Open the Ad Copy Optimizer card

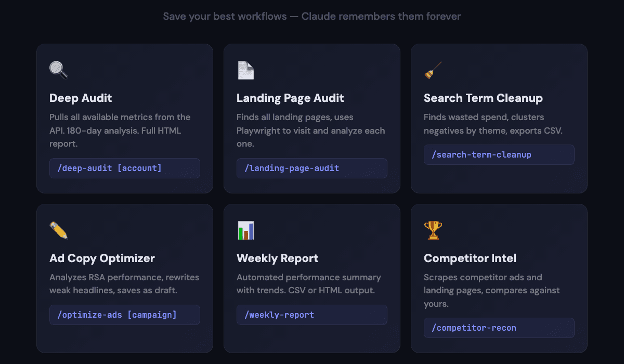click(125, 278)
